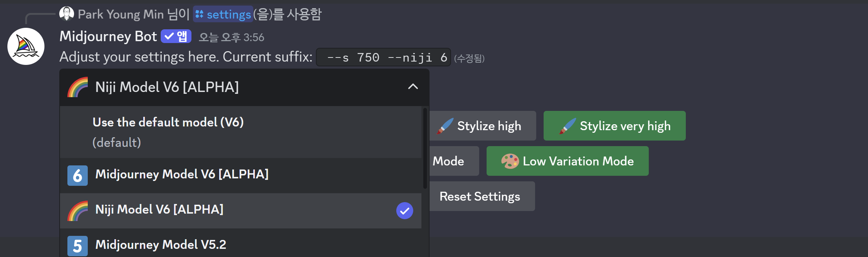
Task: Click the blue 5 icon of Midjourney V5.2
Action: tap(77, 246)
